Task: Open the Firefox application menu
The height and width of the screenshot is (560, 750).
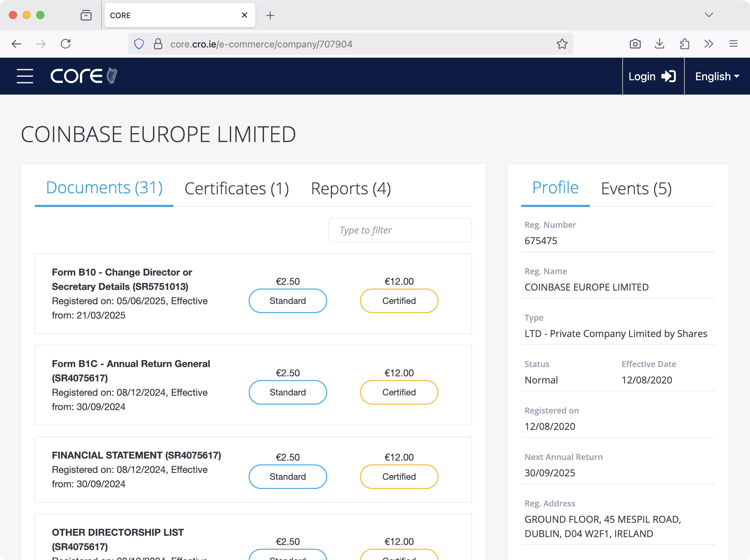Action: pyautogui.click(x=733, y=44)
